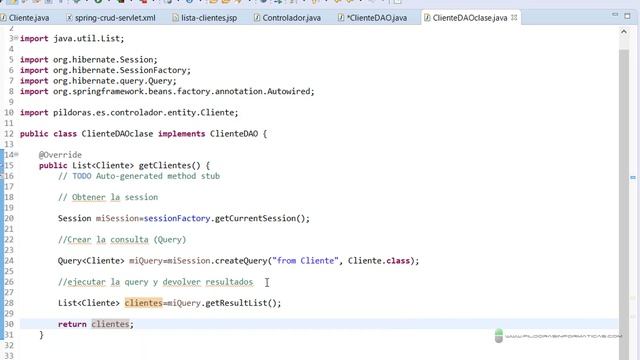640x360 pixels.
Task: Open the spring-crud-servlet.xml tab
Action: click(x=111, y=18)
